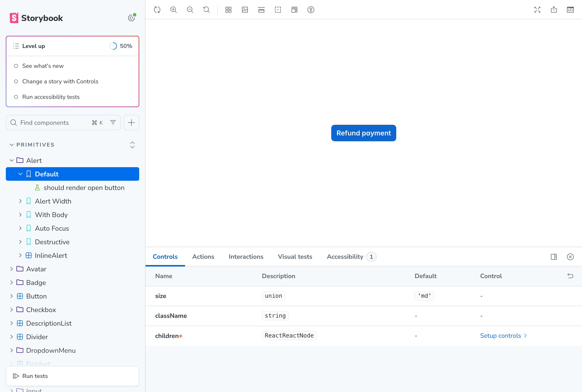Expand the Destructive story
This screenshot has height=392, width=582.
tap(20, 242)
